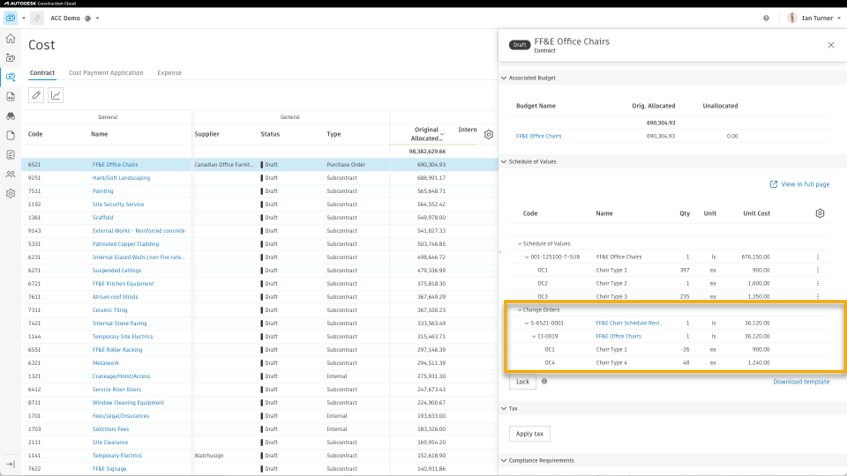847x476 pixels.
Task: Click the help question mark icon in the top bar
Action: pos(766,18)
